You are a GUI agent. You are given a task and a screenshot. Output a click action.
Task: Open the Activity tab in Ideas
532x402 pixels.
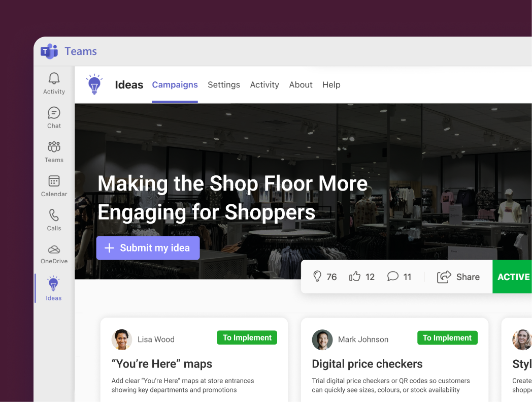tap(264, 84)
